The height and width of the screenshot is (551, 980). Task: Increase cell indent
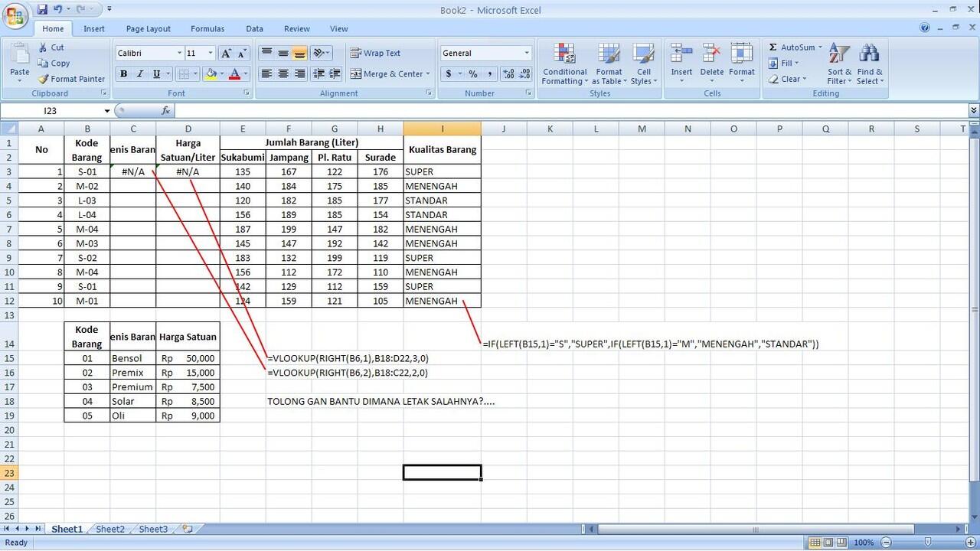coord(335,74)
